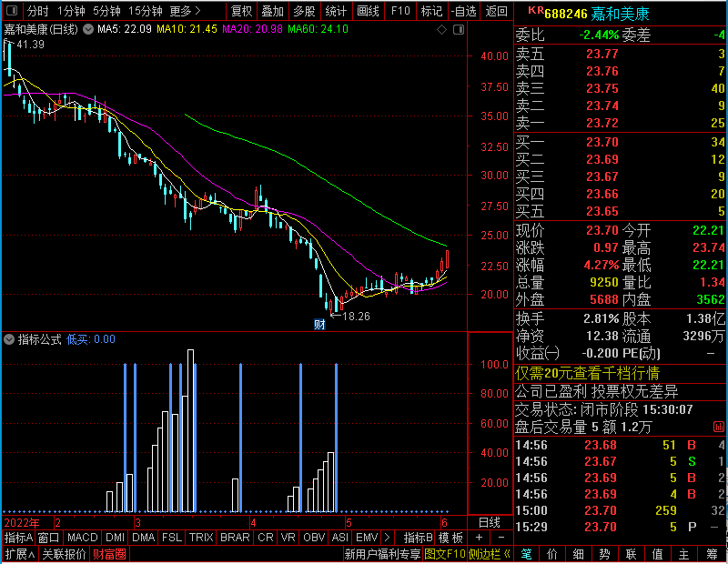The height and width of the screenshot is (564, 728).
Task: Activate 画线 drawing tool
Action: [x=368, y=11]
